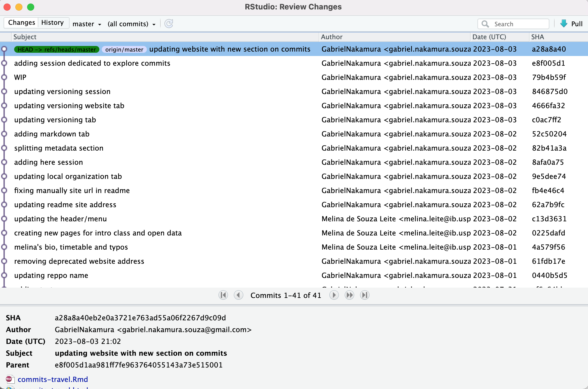Select commit 'adding markdown tab'
Viewport: 588px width, 389px height.
click(x=294, y=134)
